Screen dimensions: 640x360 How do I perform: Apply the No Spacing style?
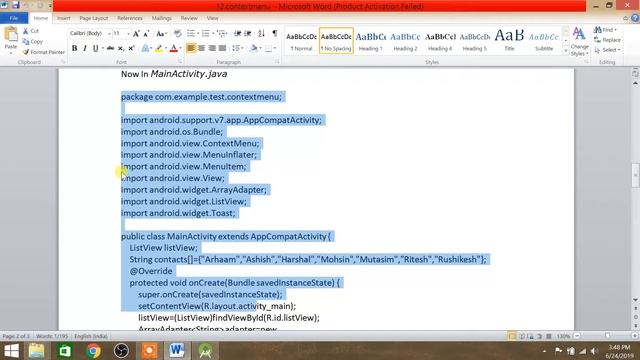tap(336, 41)
